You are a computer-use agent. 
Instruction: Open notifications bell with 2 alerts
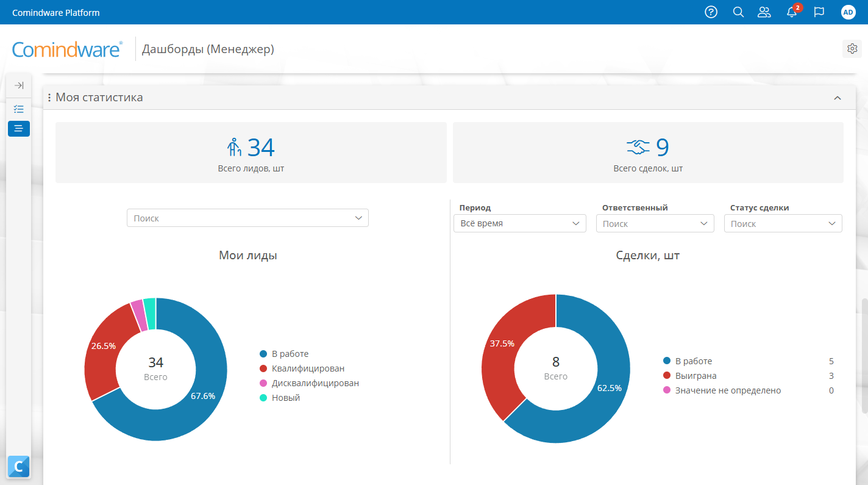(x=792, y=12)
